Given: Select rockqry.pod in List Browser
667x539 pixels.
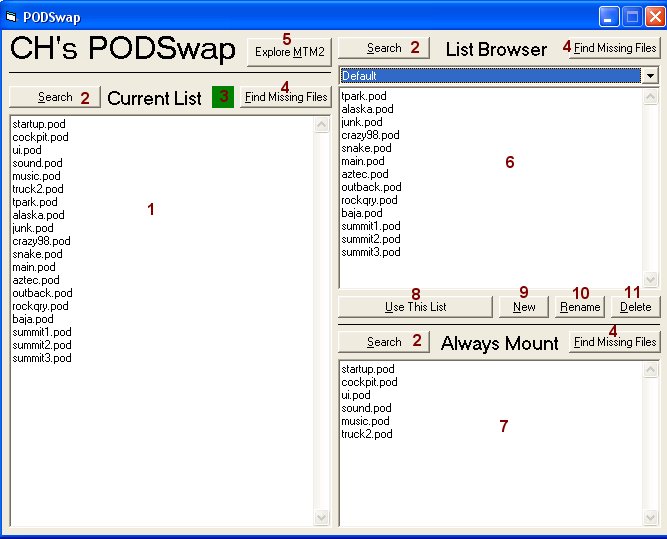Looking at the screenshot, I should (x=369, y=200).
